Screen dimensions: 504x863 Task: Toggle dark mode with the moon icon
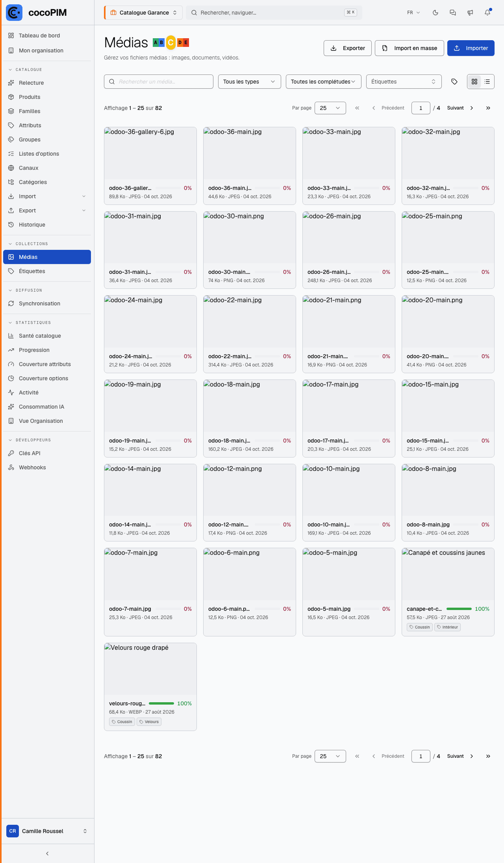(x=435, y=13)
